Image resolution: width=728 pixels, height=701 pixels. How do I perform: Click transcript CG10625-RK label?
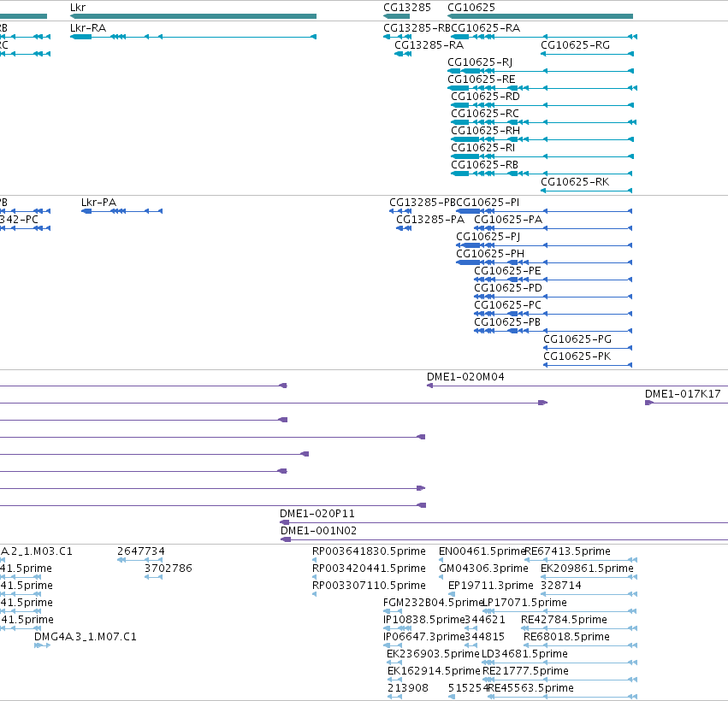click(x=575, y=182)
